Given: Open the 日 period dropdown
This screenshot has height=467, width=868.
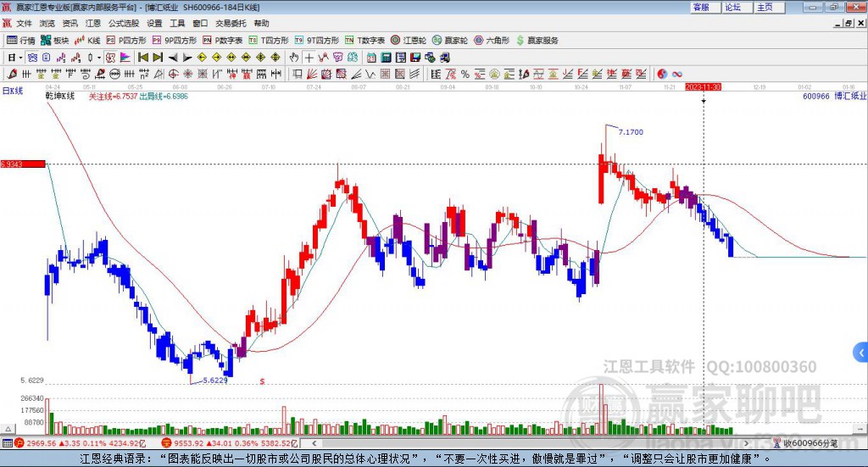Looking at the screenshot, I should [x=14, y=58].
